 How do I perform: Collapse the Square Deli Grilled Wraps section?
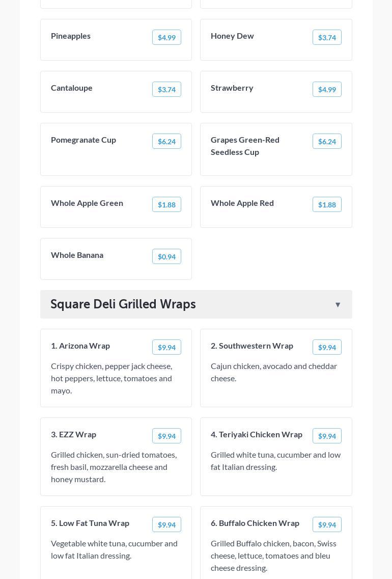click(338, 305)
